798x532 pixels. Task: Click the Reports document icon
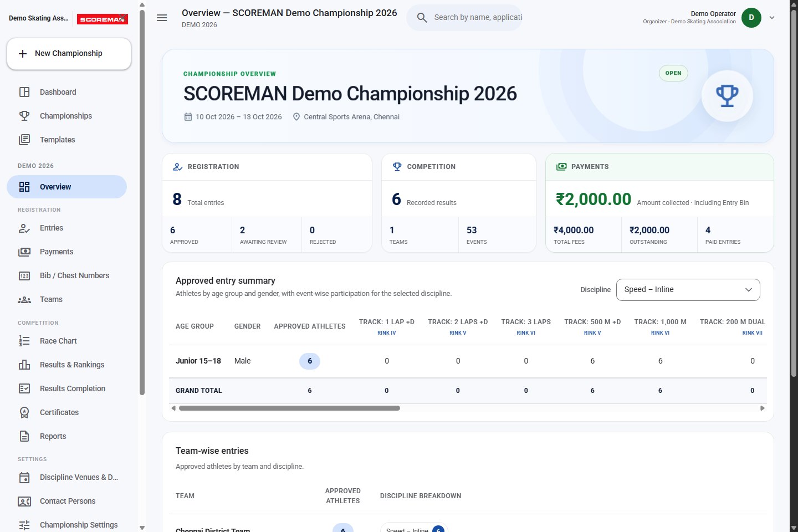24,436
